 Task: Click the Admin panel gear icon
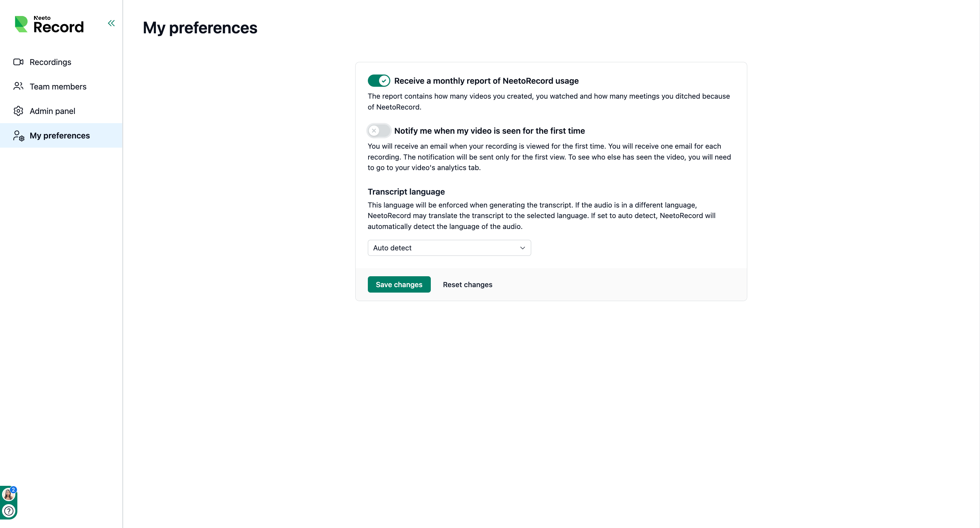18,111
